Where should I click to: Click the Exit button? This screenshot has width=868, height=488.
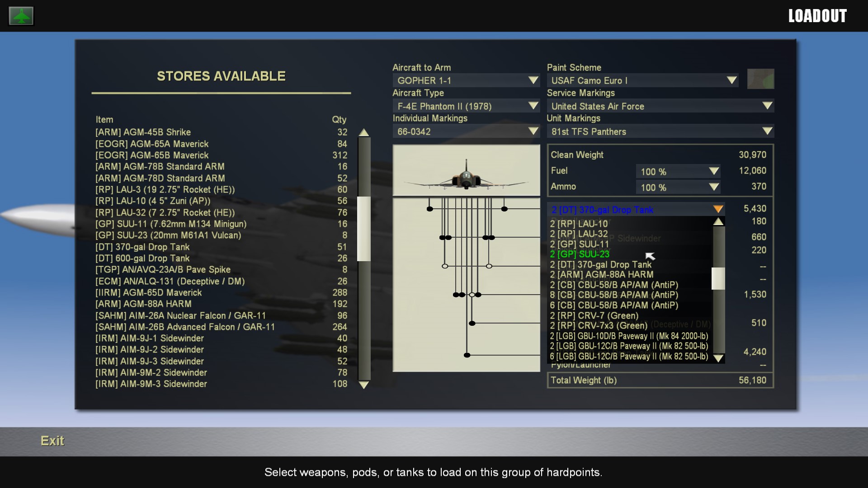click(52, 441)
